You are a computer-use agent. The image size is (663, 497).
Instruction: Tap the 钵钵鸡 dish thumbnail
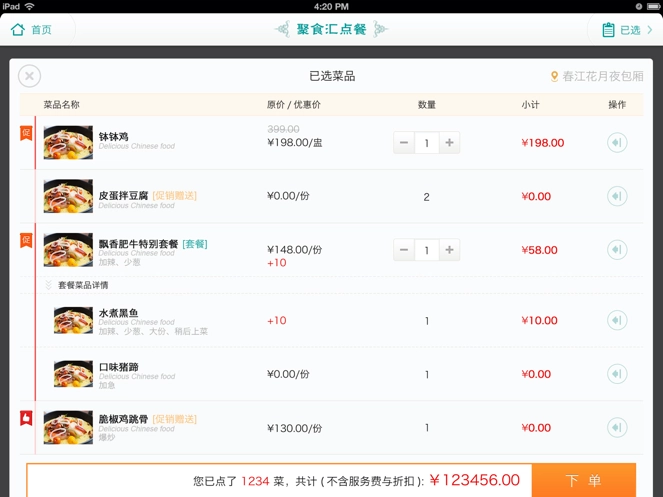[x=68, y=143]
